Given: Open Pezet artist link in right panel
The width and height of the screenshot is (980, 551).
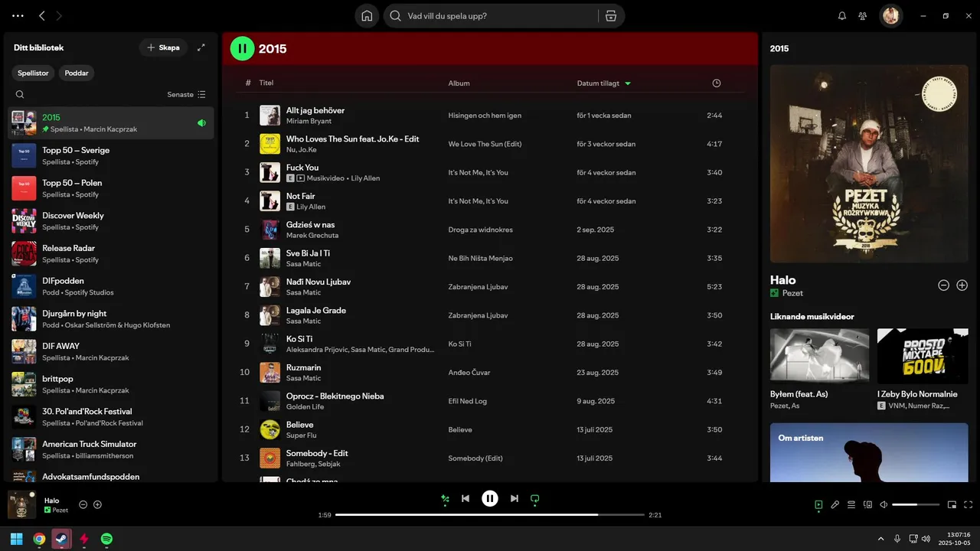Looking at the screenshot, I should tap(792, 293).
